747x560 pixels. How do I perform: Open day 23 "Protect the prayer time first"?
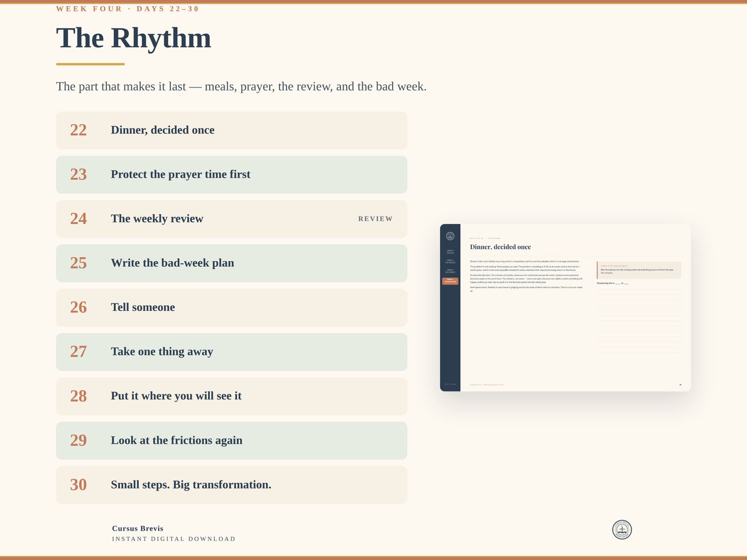pos(232,174)
